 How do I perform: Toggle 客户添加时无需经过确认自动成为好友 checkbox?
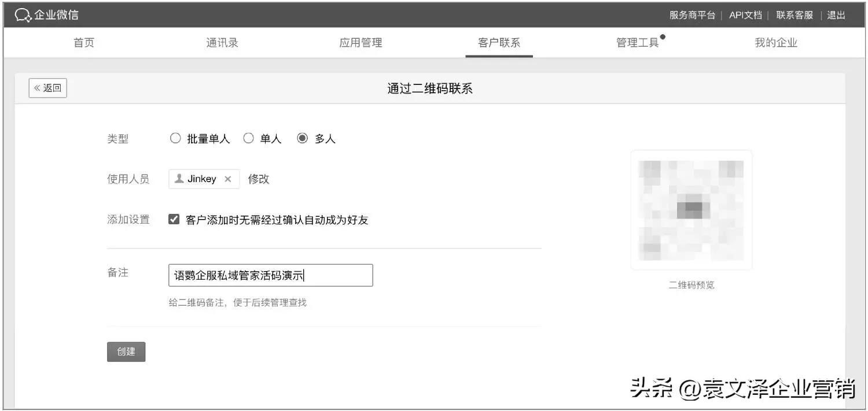[174, 220]
